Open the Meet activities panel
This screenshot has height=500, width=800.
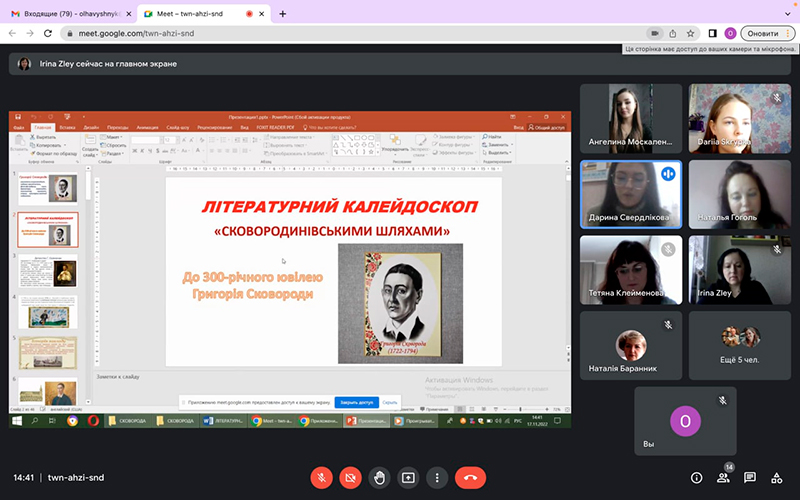coord(777,478)
